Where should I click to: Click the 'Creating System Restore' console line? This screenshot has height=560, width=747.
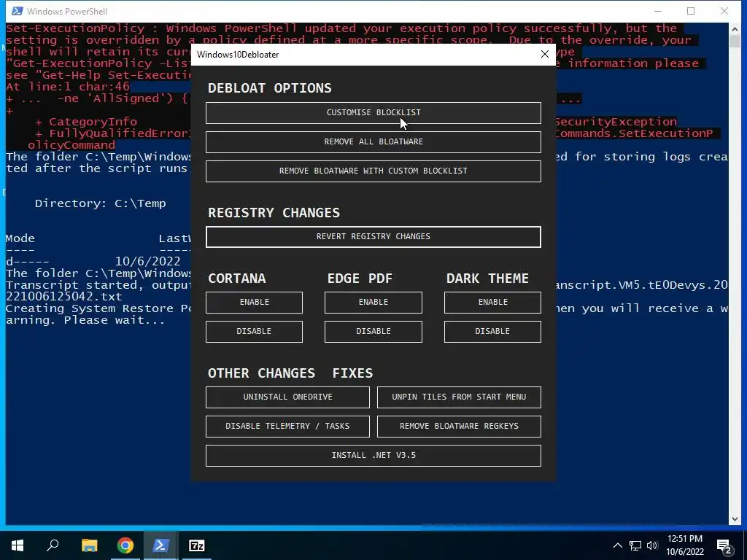point(98,308)
